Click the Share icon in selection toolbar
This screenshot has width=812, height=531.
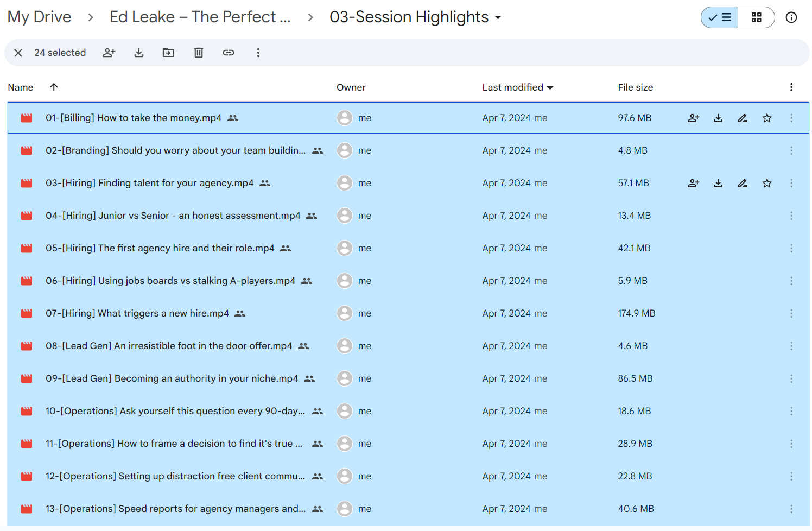(x=109, y=53)
